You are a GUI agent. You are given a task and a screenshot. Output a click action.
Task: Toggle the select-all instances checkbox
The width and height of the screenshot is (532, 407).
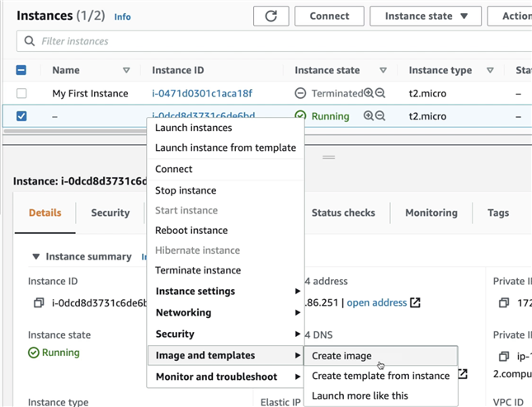(x=21, y=71)
